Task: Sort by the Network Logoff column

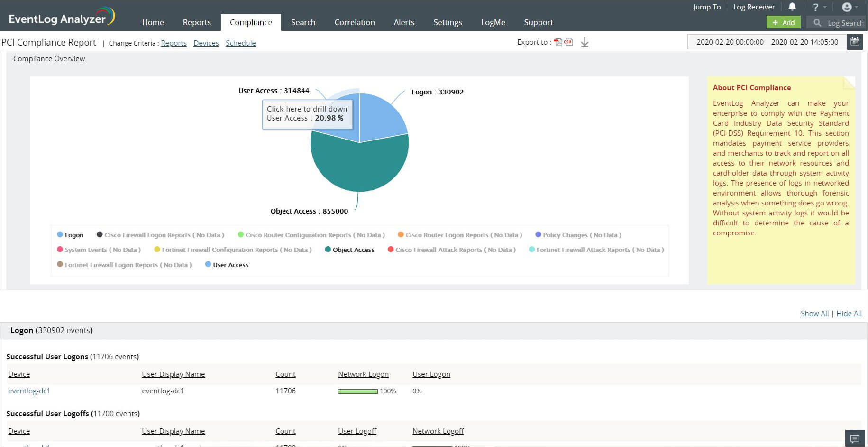Action: pyautogui.click(x=438, y=431)
